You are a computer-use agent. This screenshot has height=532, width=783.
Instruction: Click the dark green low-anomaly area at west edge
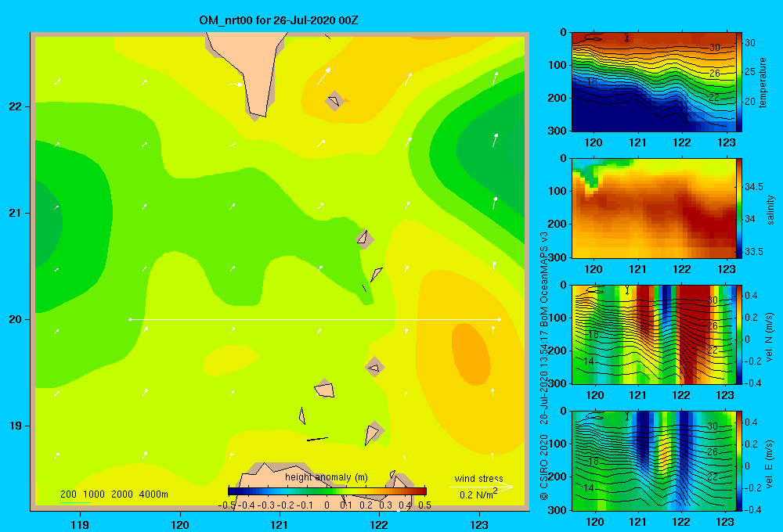(49, 222)
